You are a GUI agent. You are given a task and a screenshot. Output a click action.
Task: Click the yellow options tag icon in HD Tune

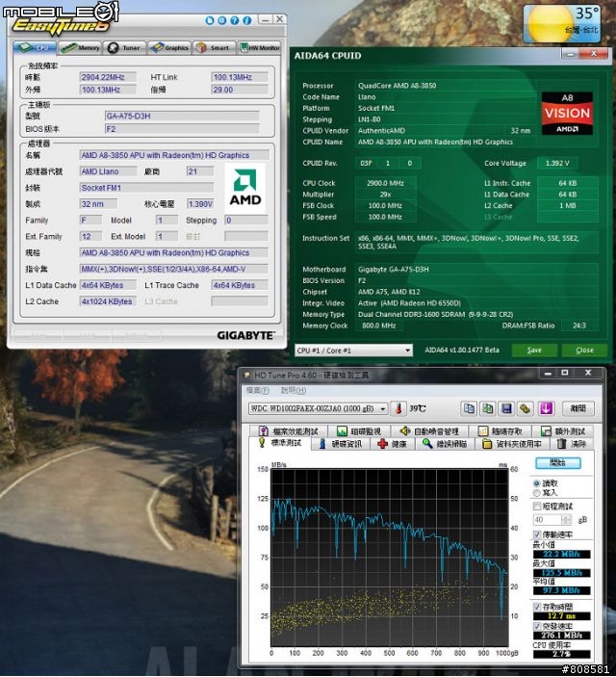(x=525, y=408)
